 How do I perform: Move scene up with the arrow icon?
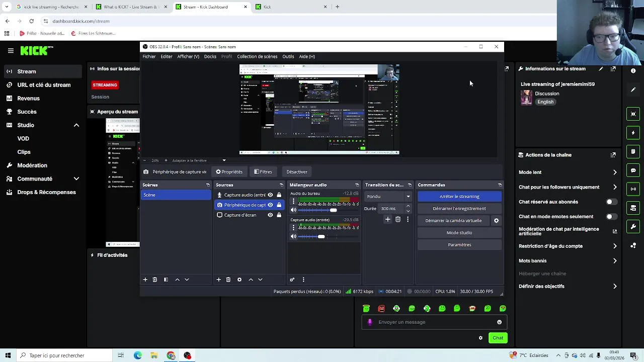177,280
